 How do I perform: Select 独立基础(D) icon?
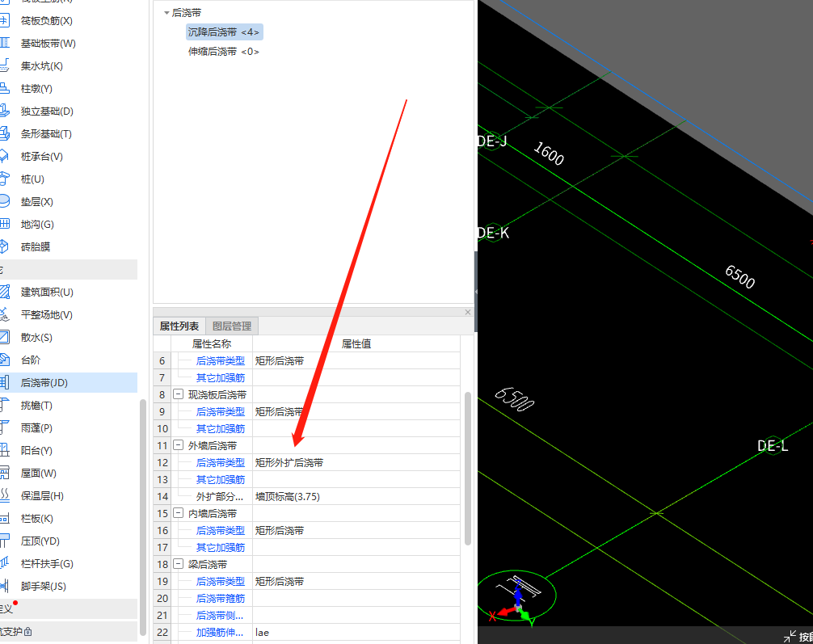tap(4, 111)
